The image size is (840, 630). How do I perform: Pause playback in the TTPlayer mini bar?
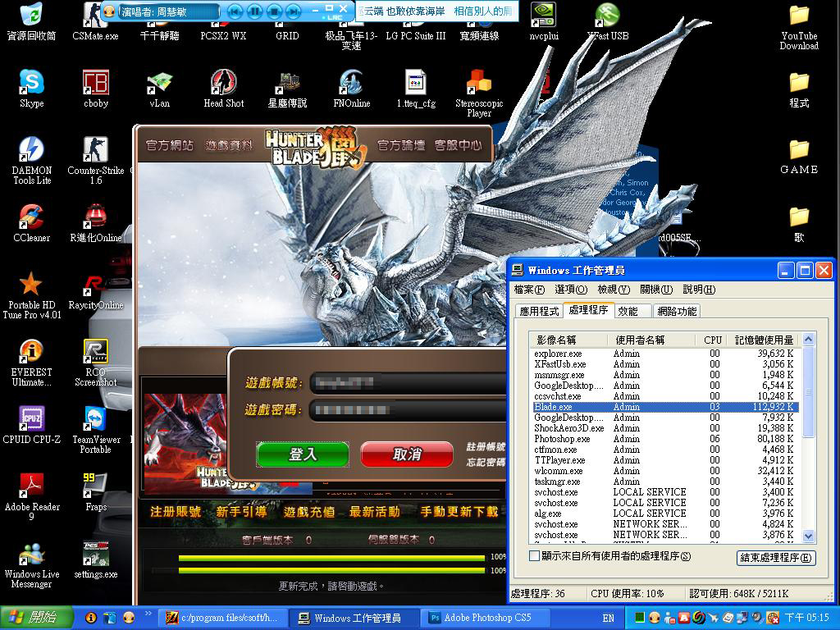(254, 11)
